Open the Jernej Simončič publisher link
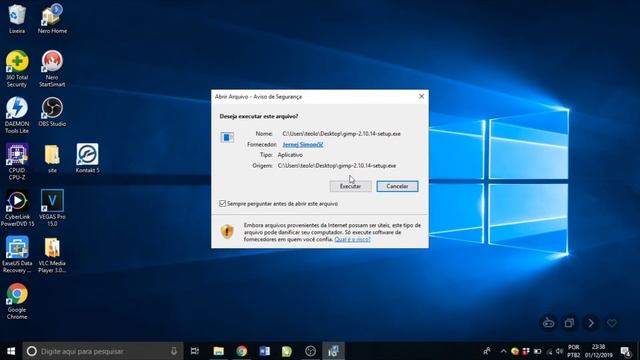The width and height of the screenshot is (640, 360). pyautogui.click(x=303, y=144)
